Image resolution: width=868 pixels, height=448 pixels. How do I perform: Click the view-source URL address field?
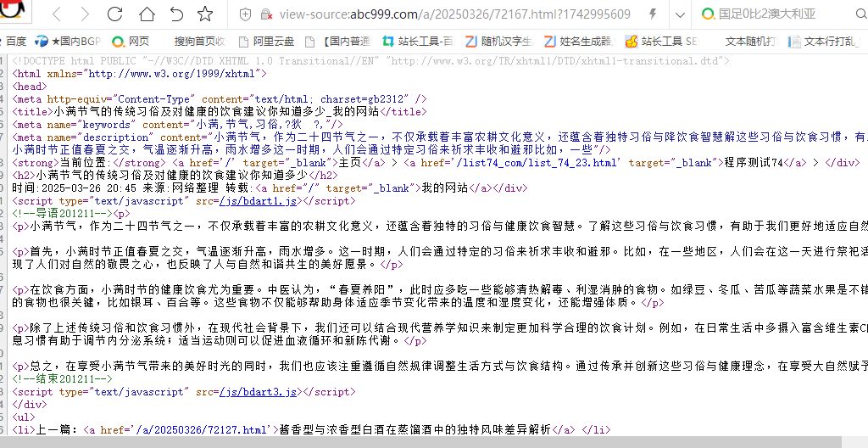(x=454, y=14)
